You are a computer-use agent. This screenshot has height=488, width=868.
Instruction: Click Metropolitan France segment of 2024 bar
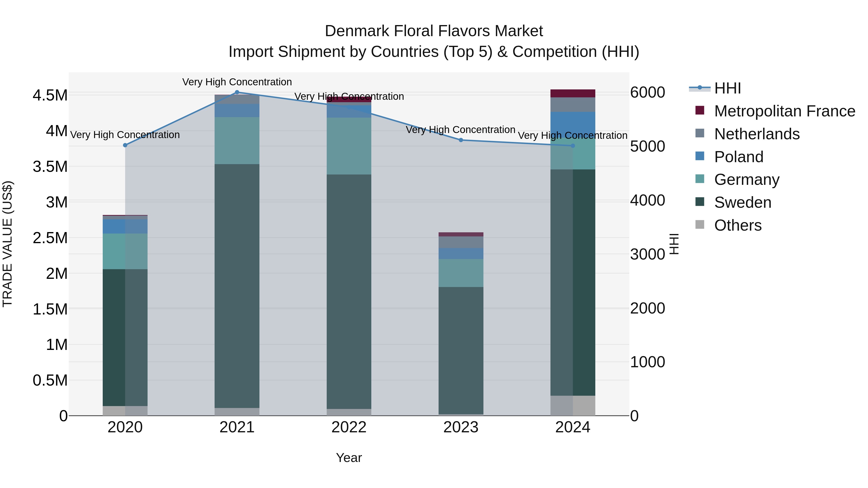tap(573, 94)
